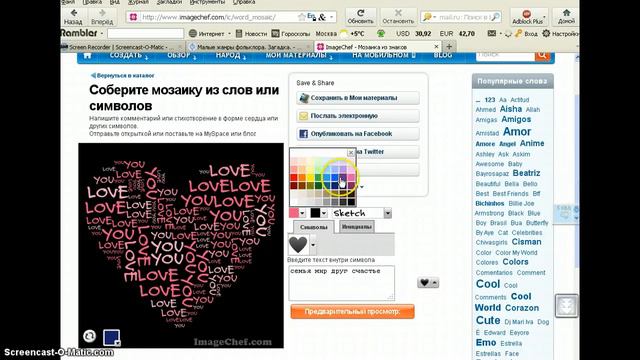Click the browser Back arrow icon
Screen dimensions: 640x360
(74, 13)
